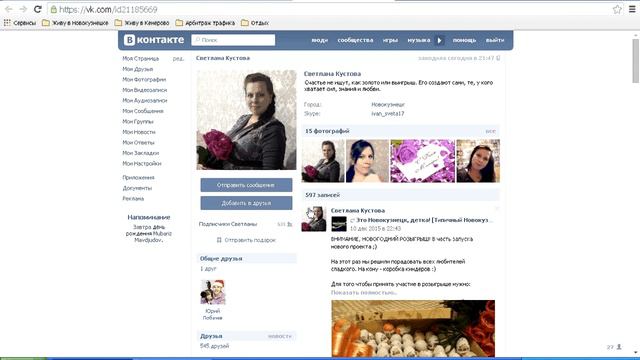
Task: Click ред. next to Моя Страница
Action: click(178, 58)
